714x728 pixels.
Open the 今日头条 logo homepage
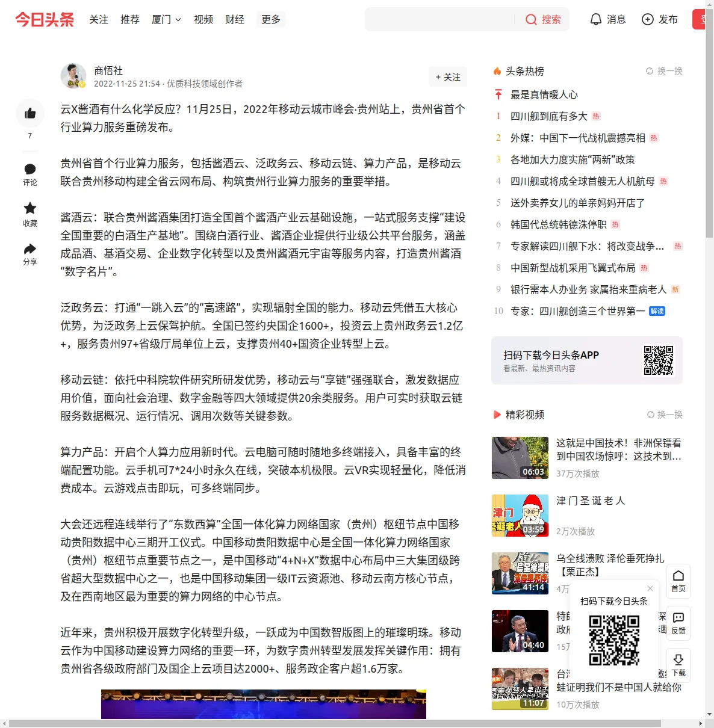coord(45,19)
